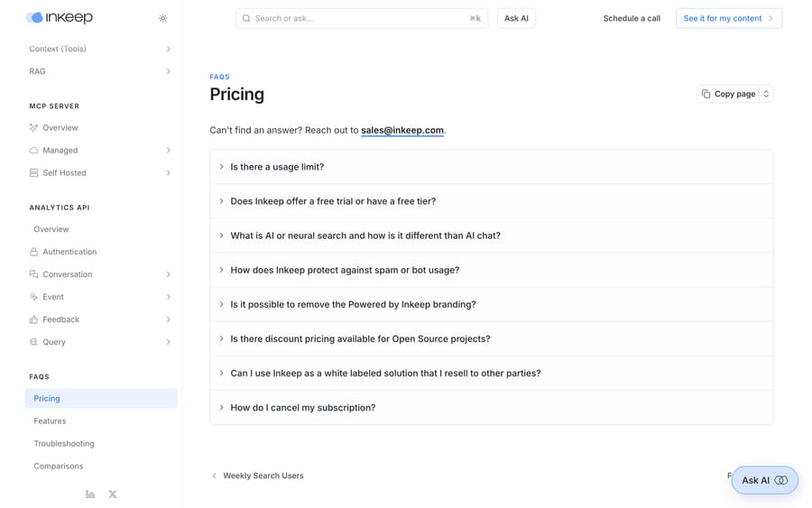
Task: Expand Context (Tools) sidebar section
Action: [100, 49]
